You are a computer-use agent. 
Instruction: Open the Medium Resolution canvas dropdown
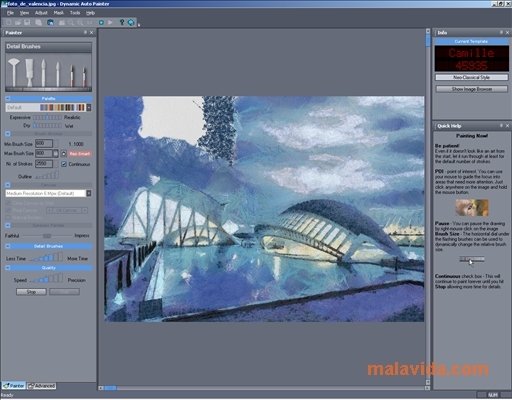click(x=89, y=193)
